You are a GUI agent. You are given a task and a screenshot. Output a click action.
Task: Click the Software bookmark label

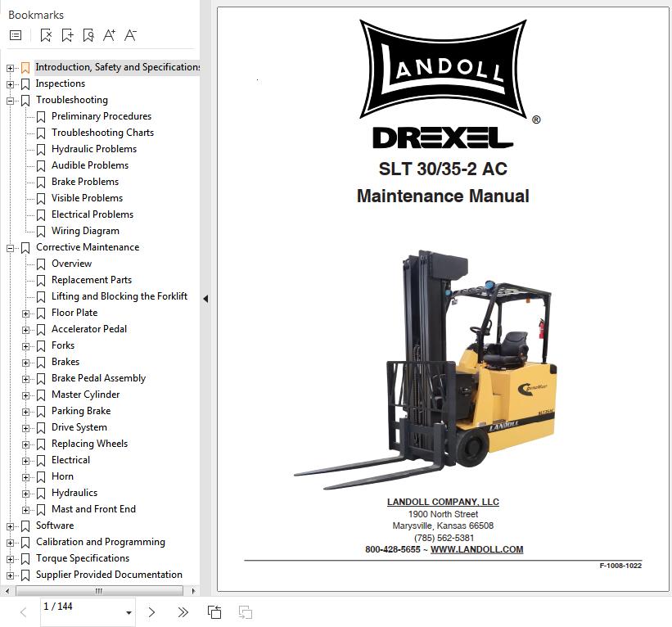point(54,526)
